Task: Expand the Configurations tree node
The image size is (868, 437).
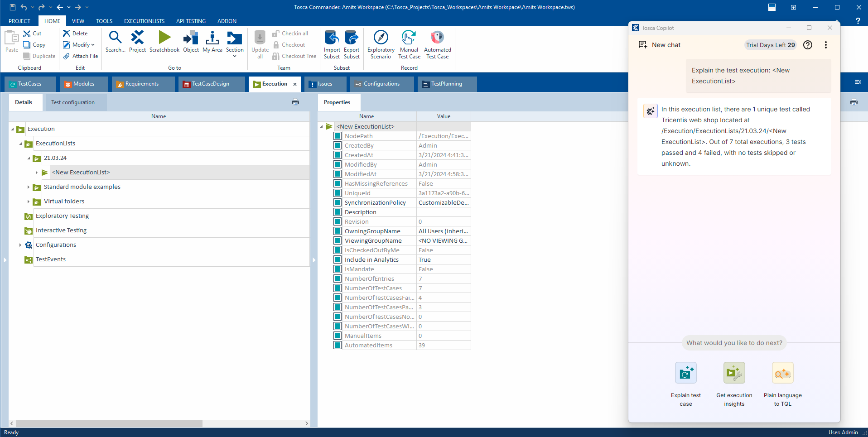Action: 20,245
